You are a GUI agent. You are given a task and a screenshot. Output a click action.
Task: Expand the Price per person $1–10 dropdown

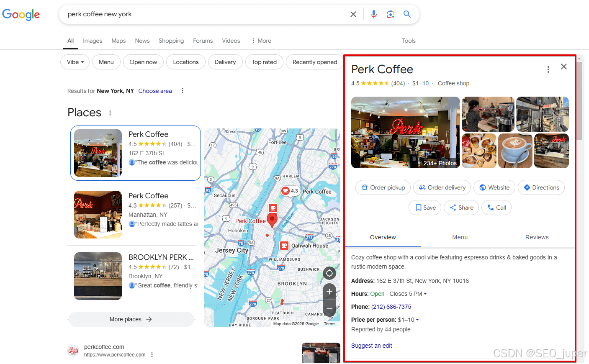coord(417,320)
